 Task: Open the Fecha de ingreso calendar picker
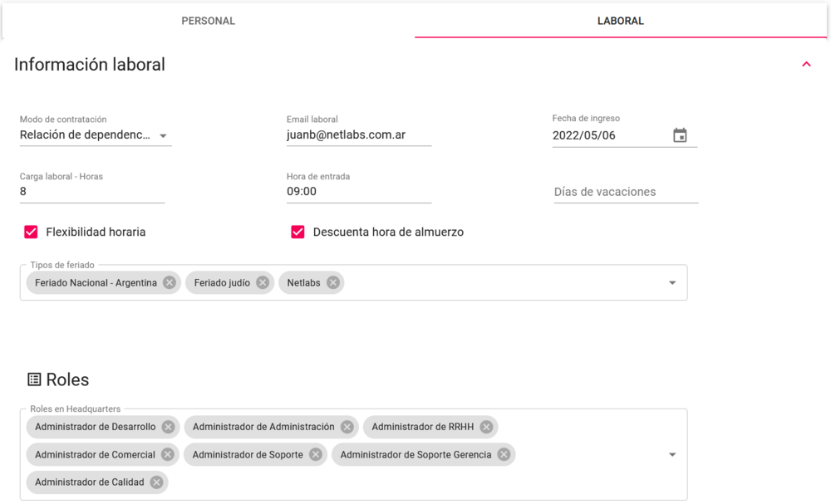point(680,135)
